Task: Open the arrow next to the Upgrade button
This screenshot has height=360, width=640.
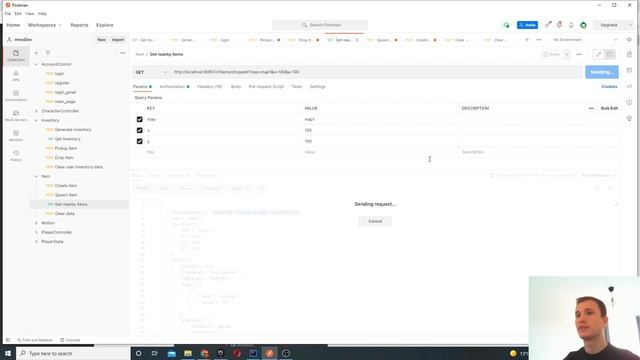Action: (x=630, y=25)
